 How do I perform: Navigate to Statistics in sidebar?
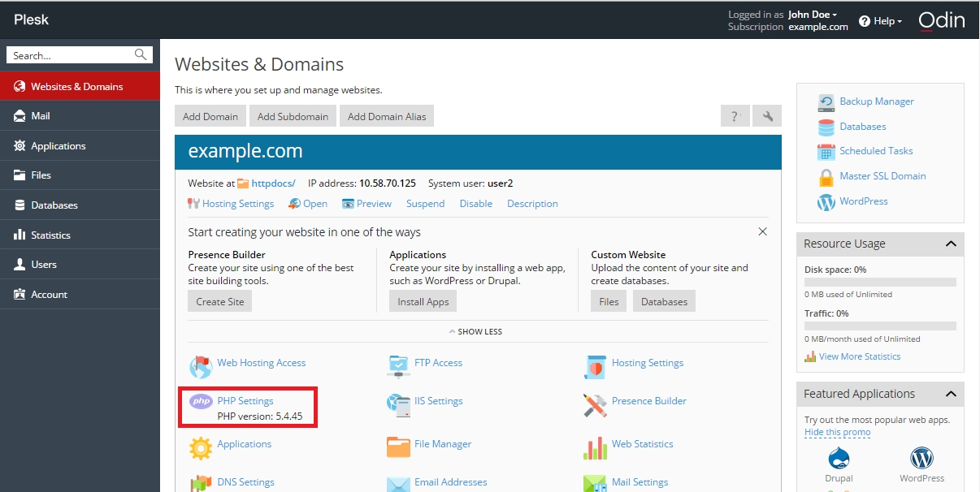[80, 235]
